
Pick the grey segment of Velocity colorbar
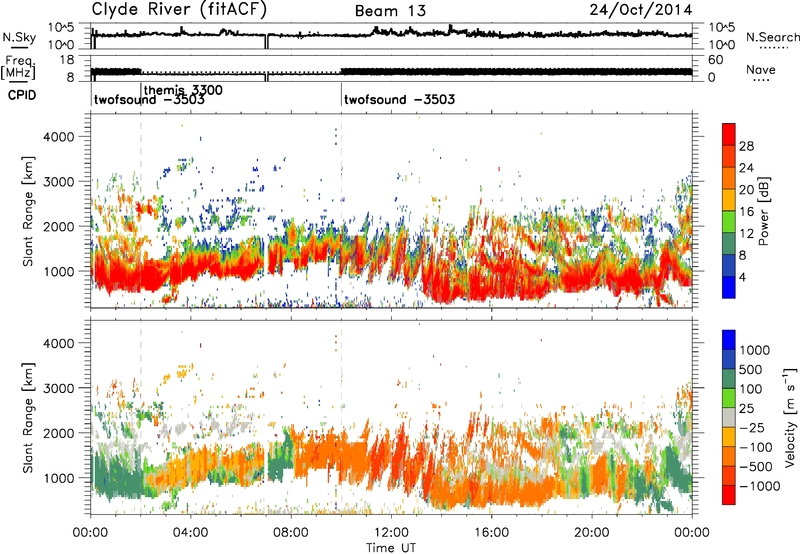tap(729, 418)
